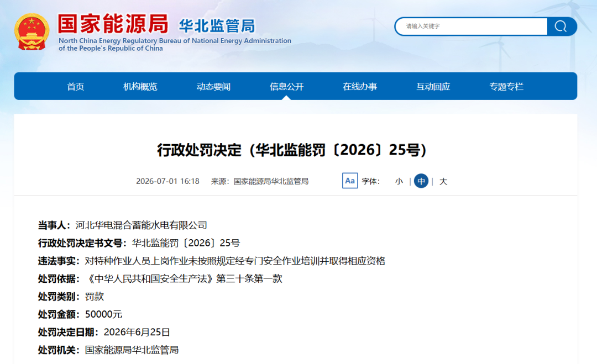Viewport: 597px width, 364px height.
Task: Click the document number 华北监能罚〔2026〕25号 in body
Action: [186, 243]
